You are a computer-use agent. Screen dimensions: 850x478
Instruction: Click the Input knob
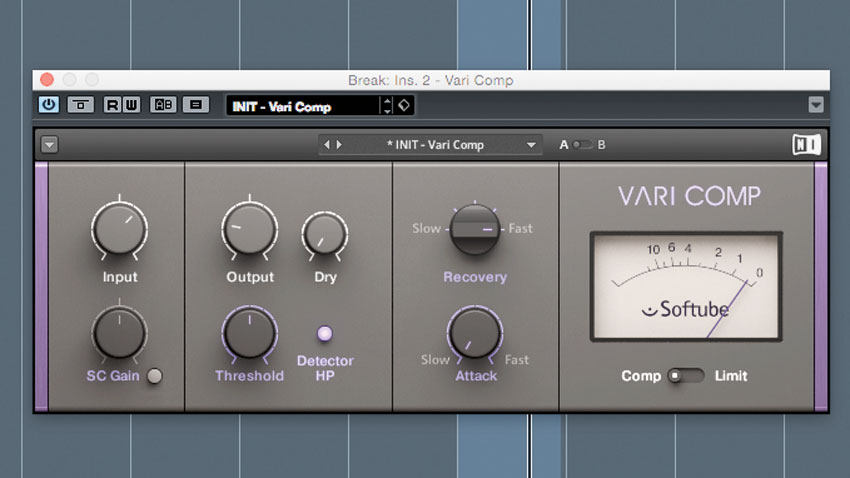tap(119, 229)
